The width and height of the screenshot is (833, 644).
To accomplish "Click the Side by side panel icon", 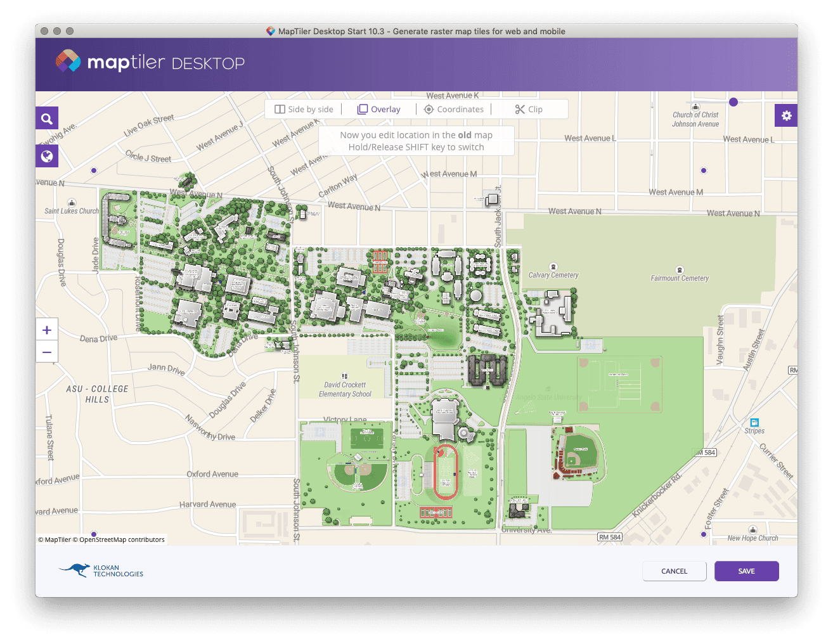I will [280, 109].
